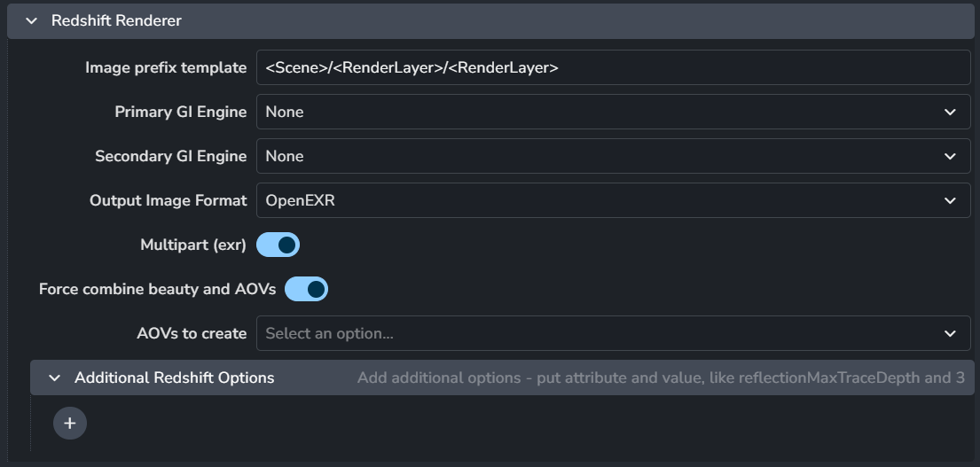The image size is (980, 467).
Task: Collapse the Redshift Renderer section chevron
Action: coord(32,20)
